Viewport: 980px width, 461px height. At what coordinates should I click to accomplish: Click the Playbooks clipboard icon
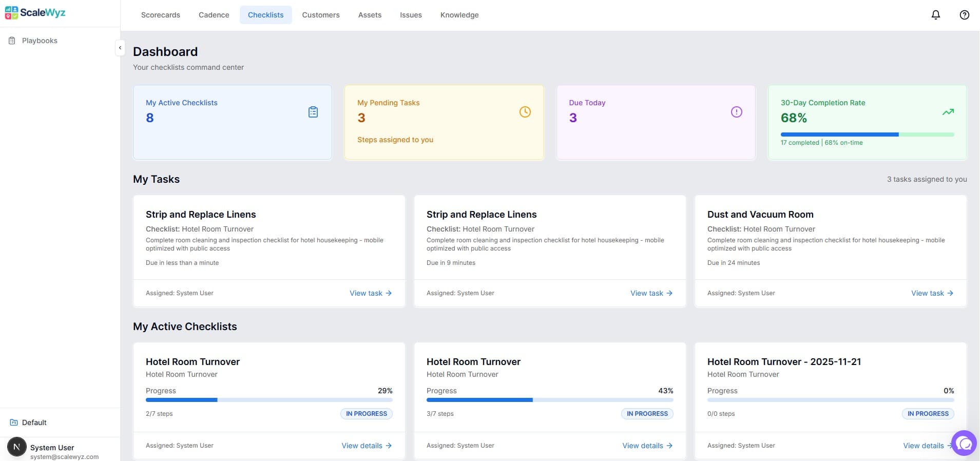click(x=12, y=41)
